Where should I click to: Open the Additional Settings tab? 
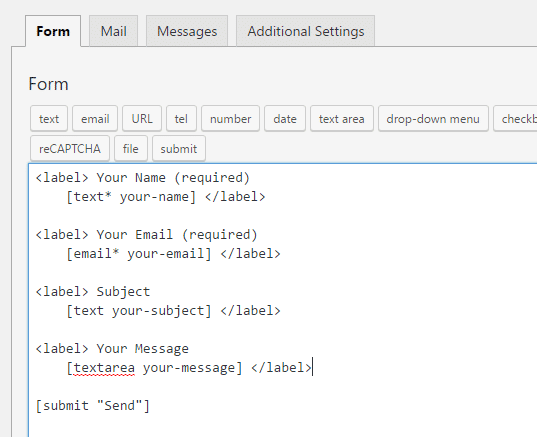(305, 31)
